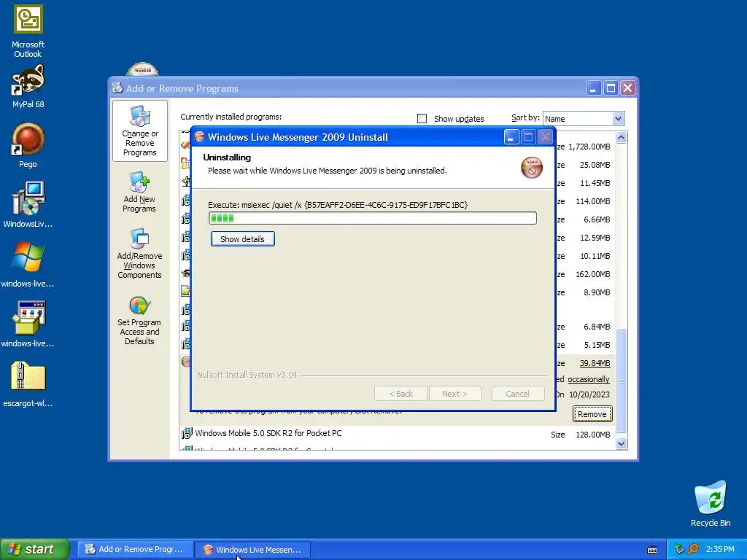Click the occasionally usage link
The height and width of the screenshot is (560, 747).
click(x=589, y=379)
